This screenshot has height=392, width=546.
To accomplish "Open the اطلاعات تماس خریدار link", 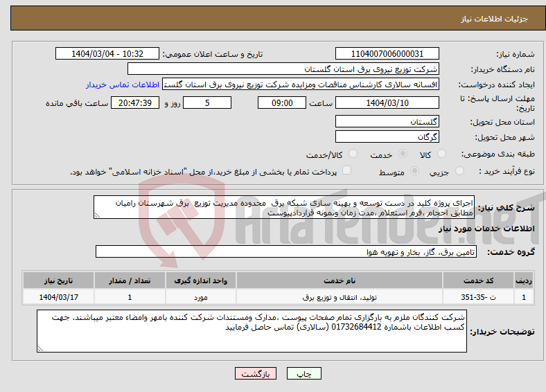I will [123, 84].
